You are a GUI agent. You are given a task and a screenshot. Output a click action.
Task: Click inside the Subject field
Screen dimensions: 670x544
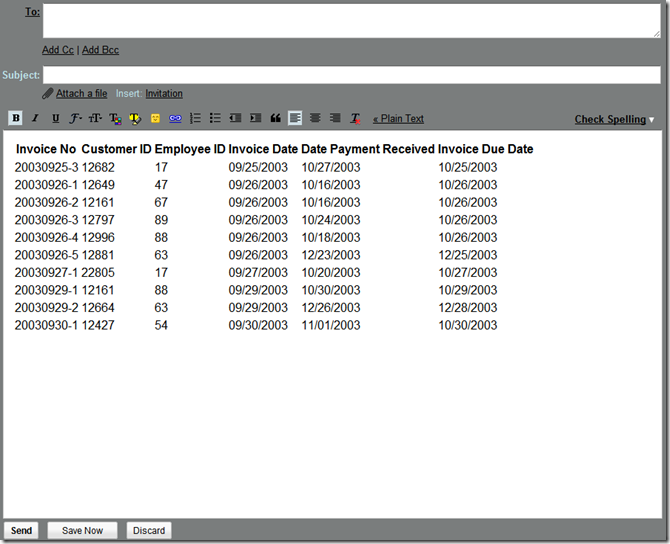(x=350, y=75)
